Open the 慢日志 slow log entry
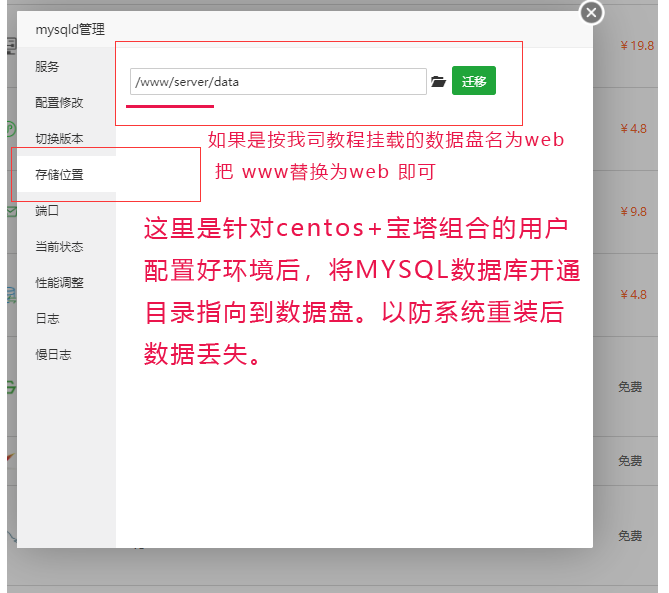669x593 pixels. [x=53, y=355]
